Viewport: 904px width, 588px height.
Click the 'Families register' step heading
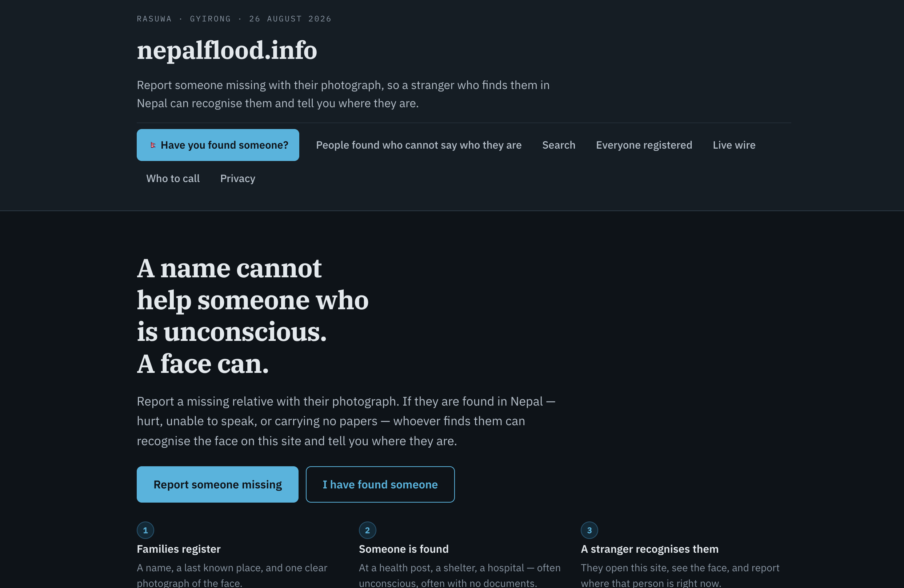point(179,549)
